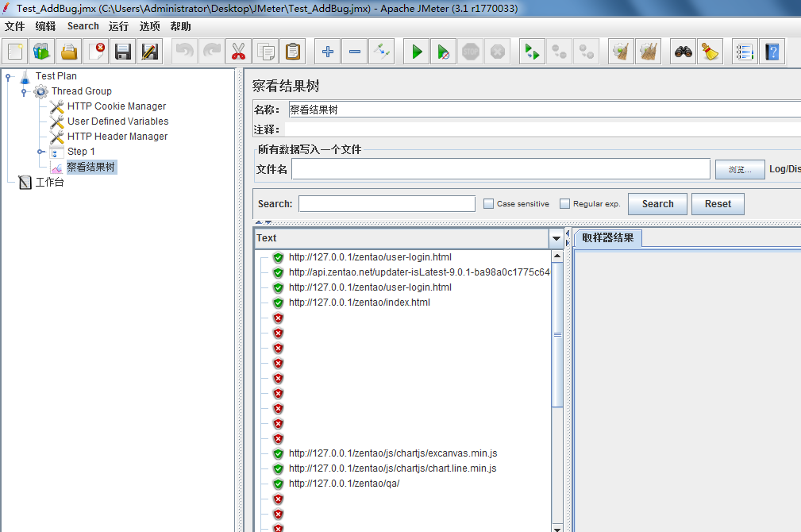Click the Remote stop all icon

point(559,51)
